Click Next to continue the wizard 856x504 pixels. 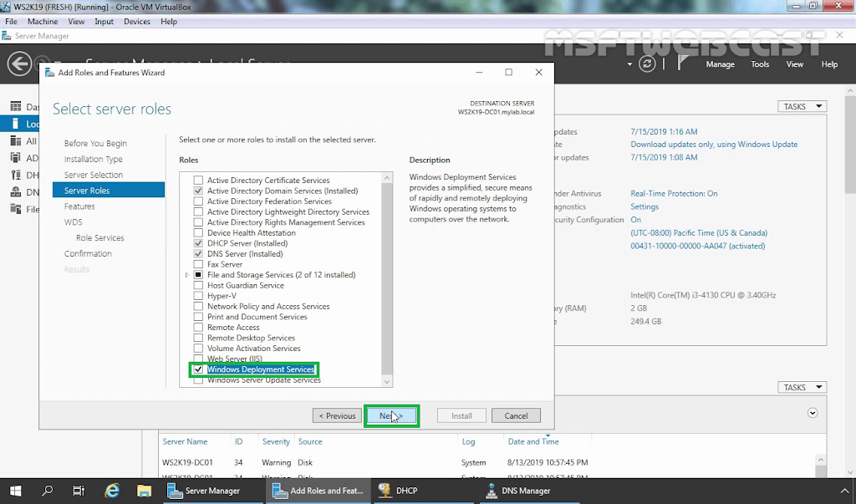point(391,415)
